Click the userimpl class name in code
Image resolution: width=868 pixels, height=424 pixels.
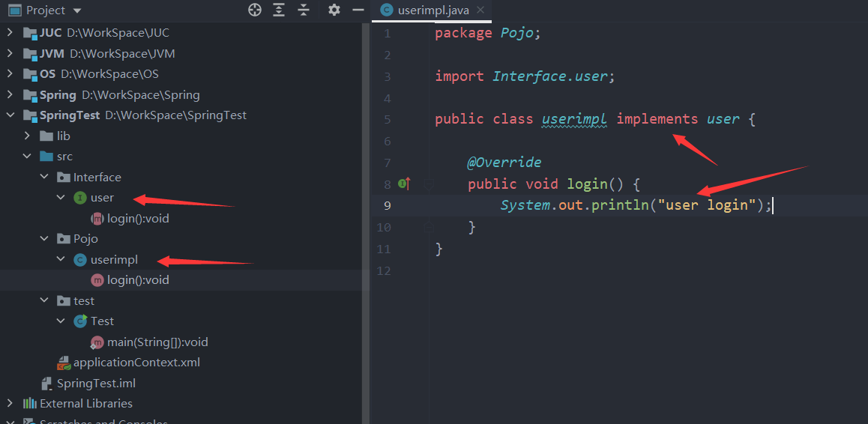[x=575, y=119]
